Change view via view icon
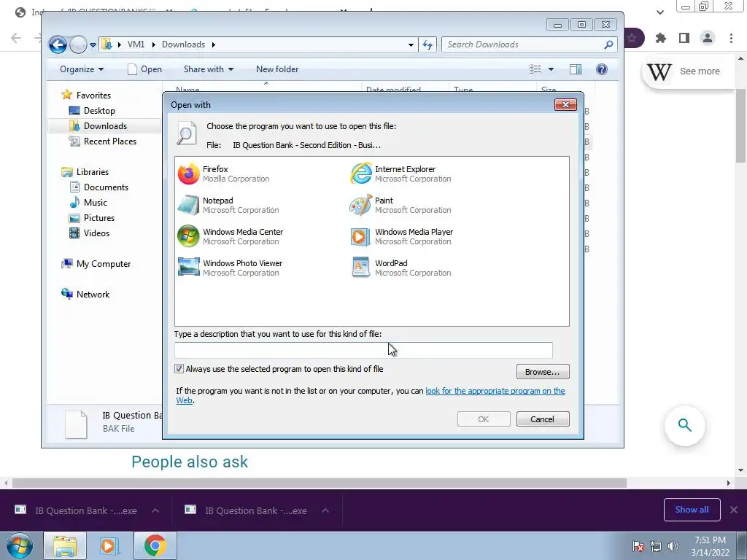Viewport: 747px width, 560px height. pos(535,69)
